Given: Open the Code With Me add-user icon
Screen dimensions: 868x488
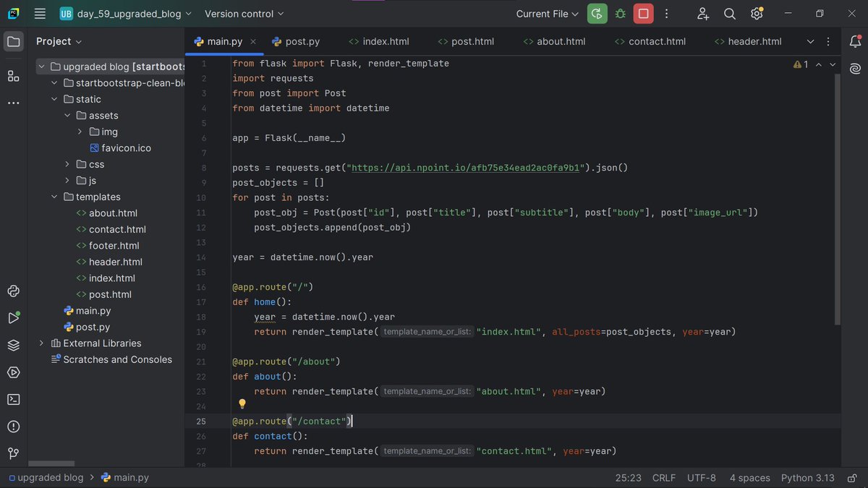Looking at the screenshot, I should (703, 14).
